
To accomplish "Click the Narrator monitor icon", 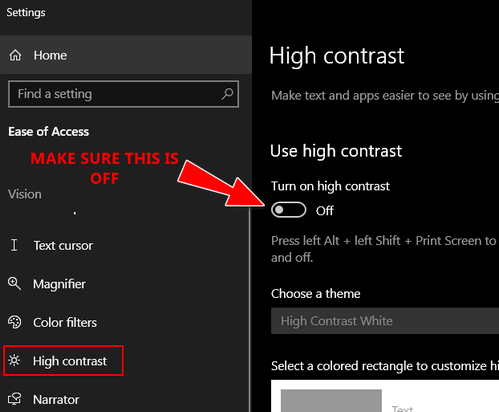I will click(14, 399).
